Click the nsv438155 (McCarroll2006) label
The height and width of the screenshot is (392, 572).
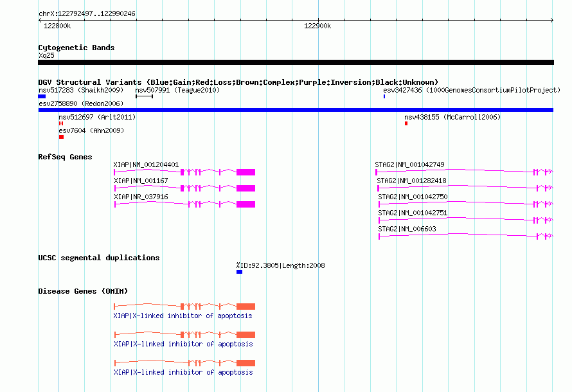(452, 117)
